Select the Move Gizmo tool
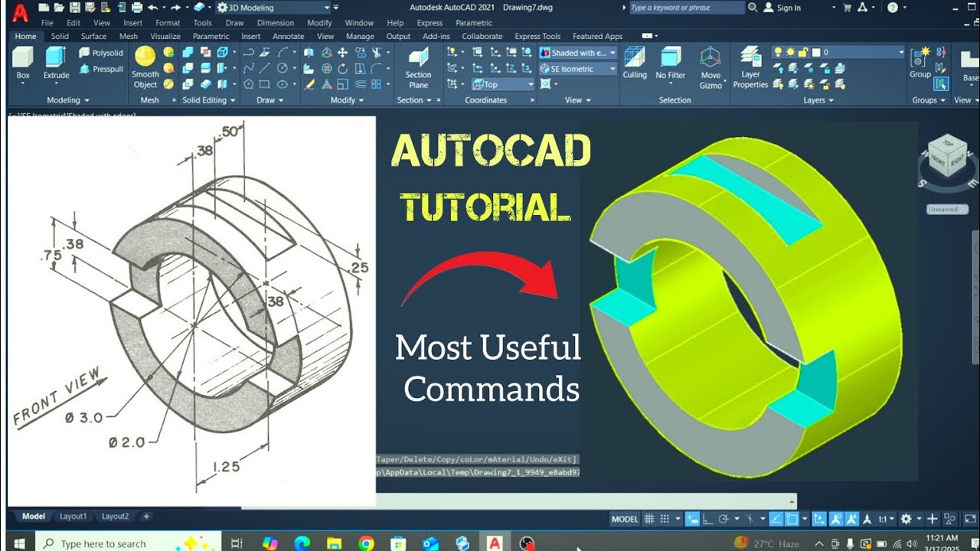The width and height of the screenshot is (980, 551). (x=710, y=67)
